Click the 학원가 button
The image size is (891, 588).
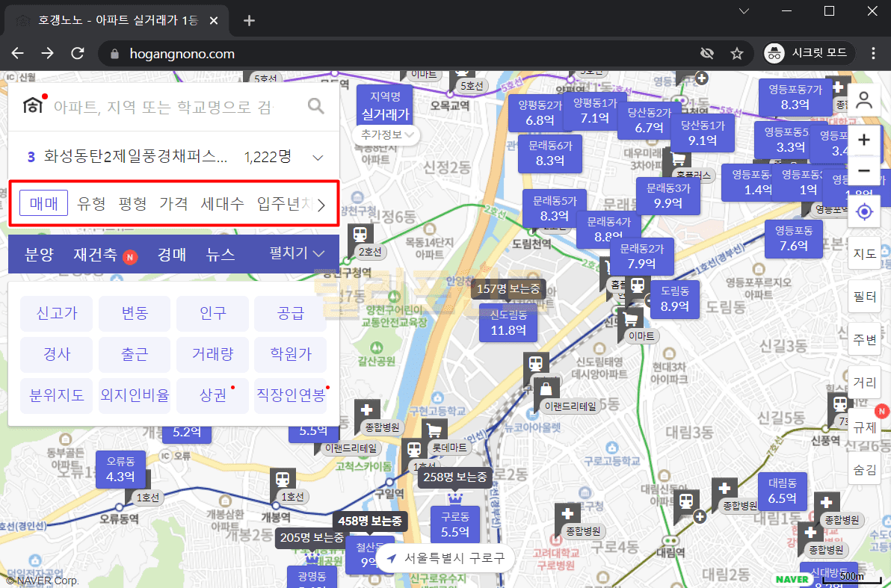click(291, 354)
